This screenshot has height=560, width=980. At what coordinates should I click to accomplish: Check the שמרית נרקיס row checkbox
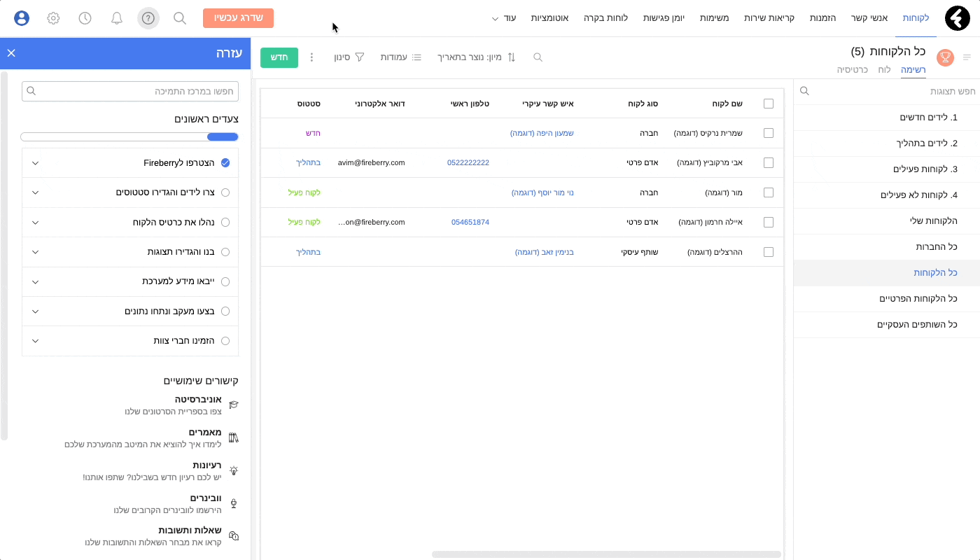[769, 133]
